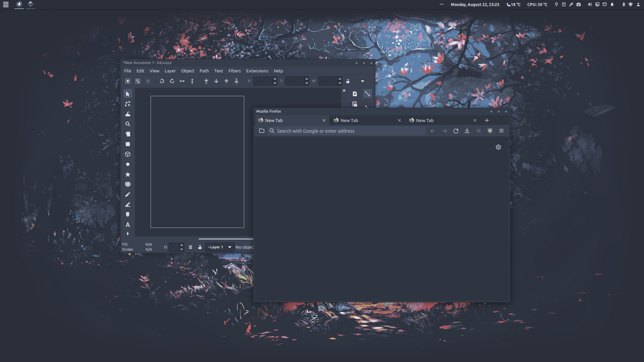Image resolution: width=644 pixels, height=362 pixels.
Task: Flip selection horizontally
Action: 182,81
